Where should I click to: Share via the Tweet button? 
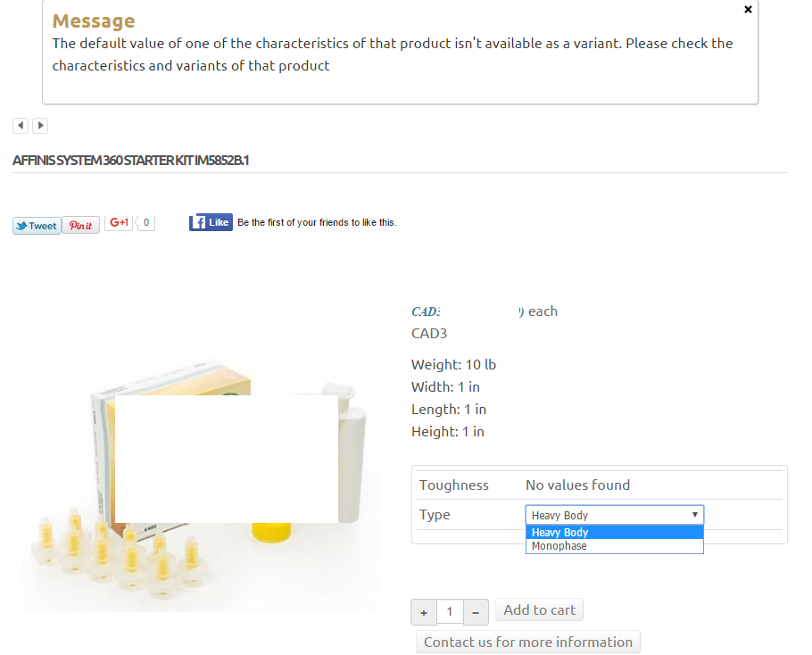coord(37,226)
